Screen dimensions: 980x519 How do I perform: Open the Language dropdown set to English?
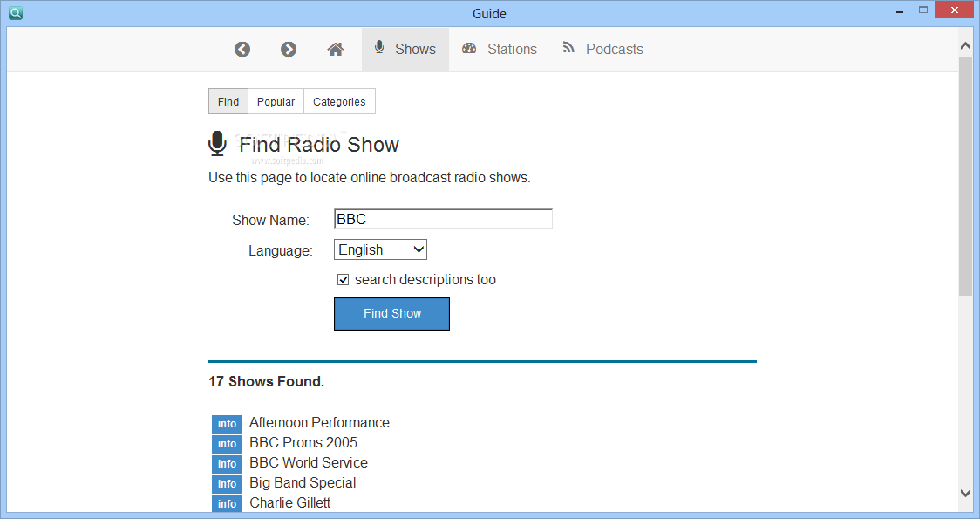381,249
